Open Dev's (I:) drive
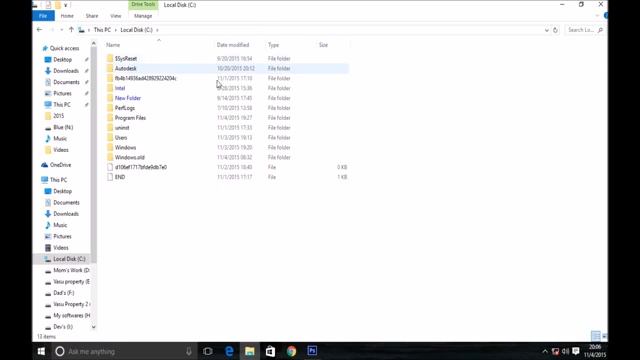The image size is (640, 360). 63,327
